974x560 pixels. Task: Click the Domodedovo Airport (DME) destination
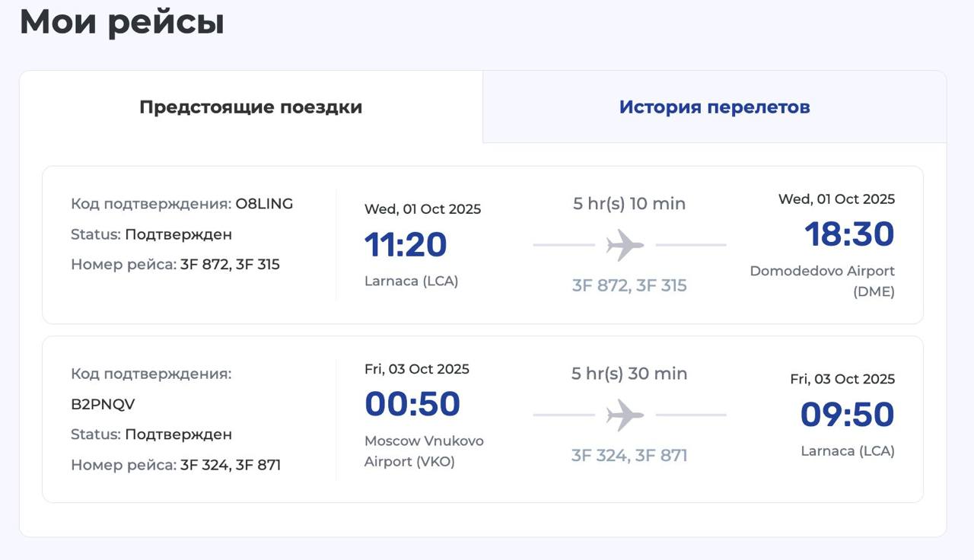[x=822, y=281]
